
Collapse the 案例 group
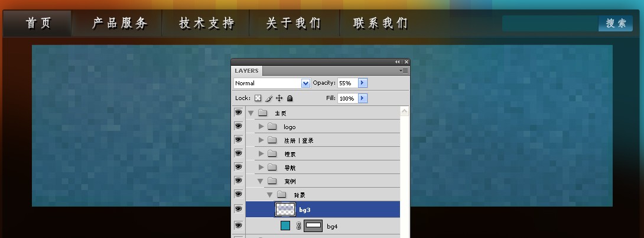260,181
